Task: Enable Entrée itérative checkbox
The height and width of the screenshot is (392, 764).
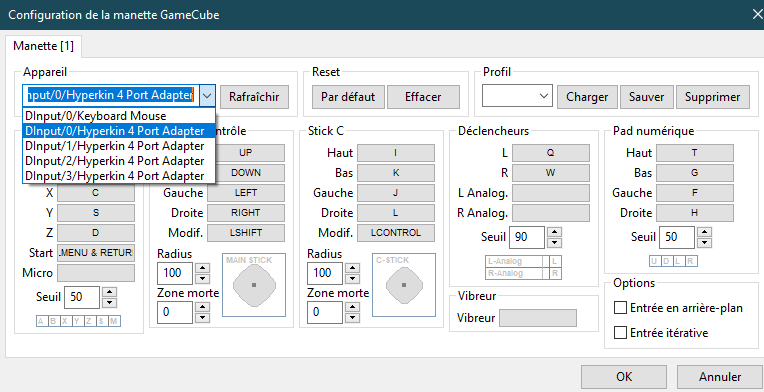Action: point(620,333)
